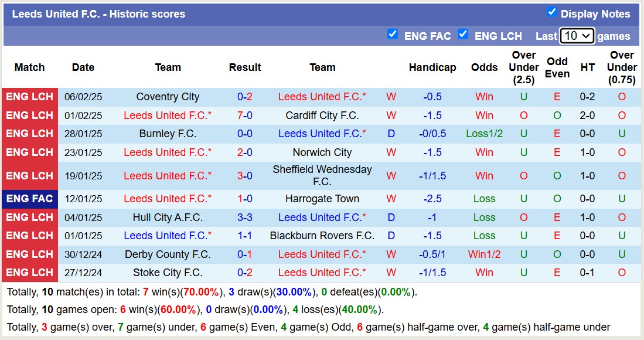Select Harrogate Town in the match list

coord(322,198)
